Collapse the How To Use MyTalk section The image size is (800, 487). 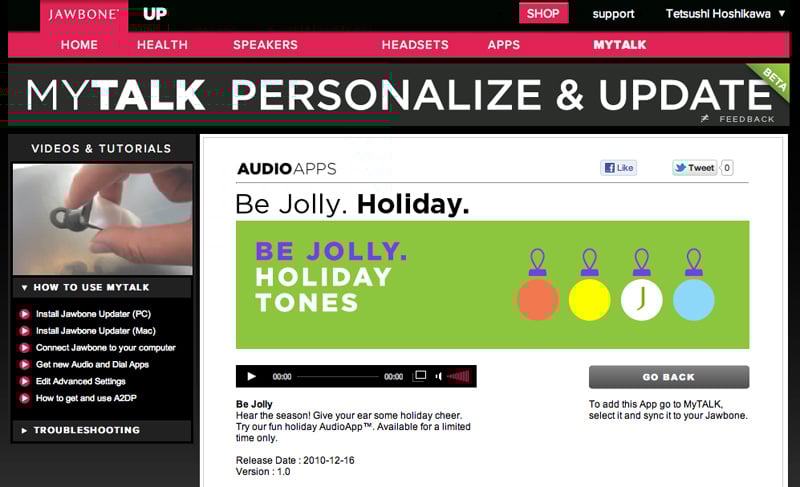(100, 287)
